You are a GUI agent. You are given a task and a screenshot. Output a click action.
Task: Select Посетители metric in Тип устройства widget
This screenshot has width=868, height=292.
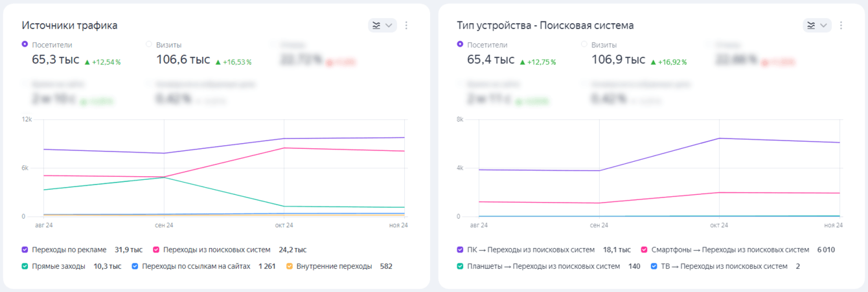point(460,45)
